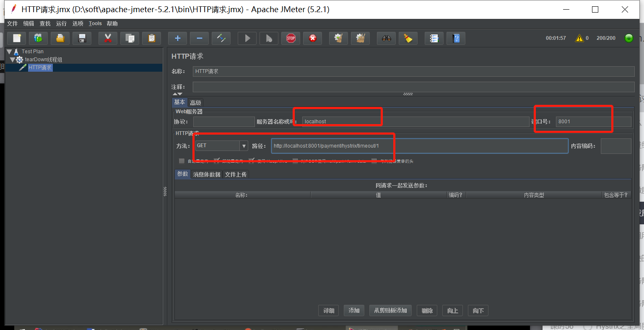Start the test with green play icon
644x330 pixels.
[247, 38]
